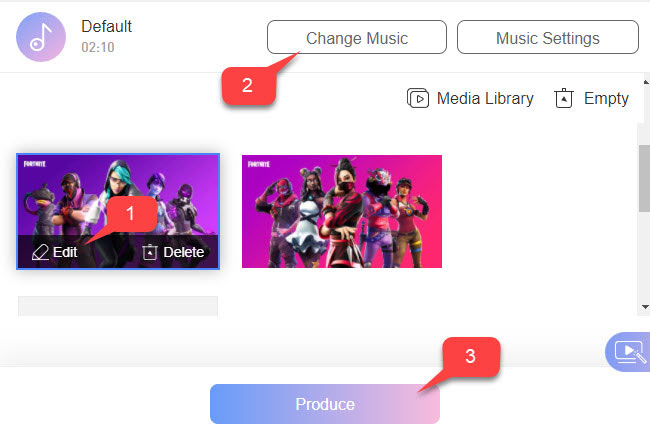Click the vertical scrollbar thumb
Screen dimensions: 650x430
(645, 178)
